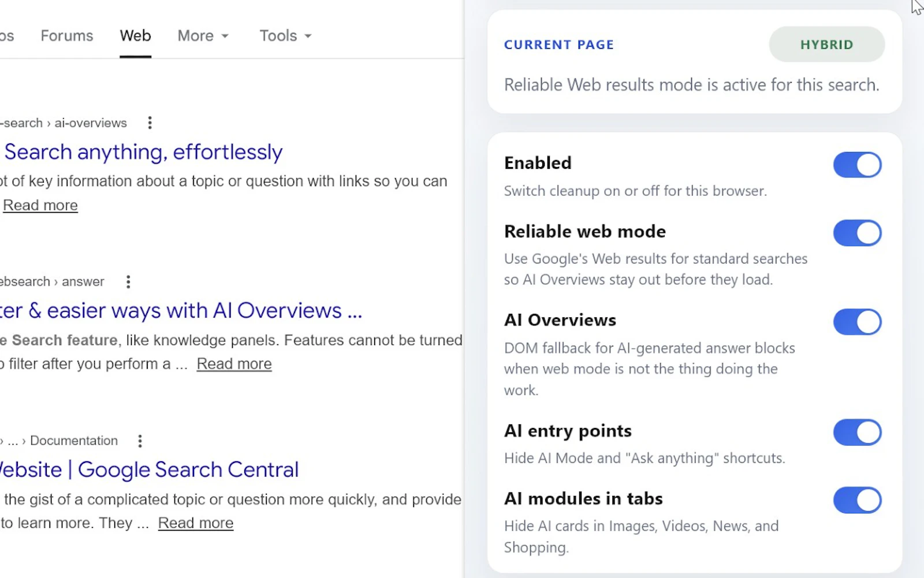Disable the AI entry points switch
The height and width of the screenshot is (578, 924).
click(857, 432)
